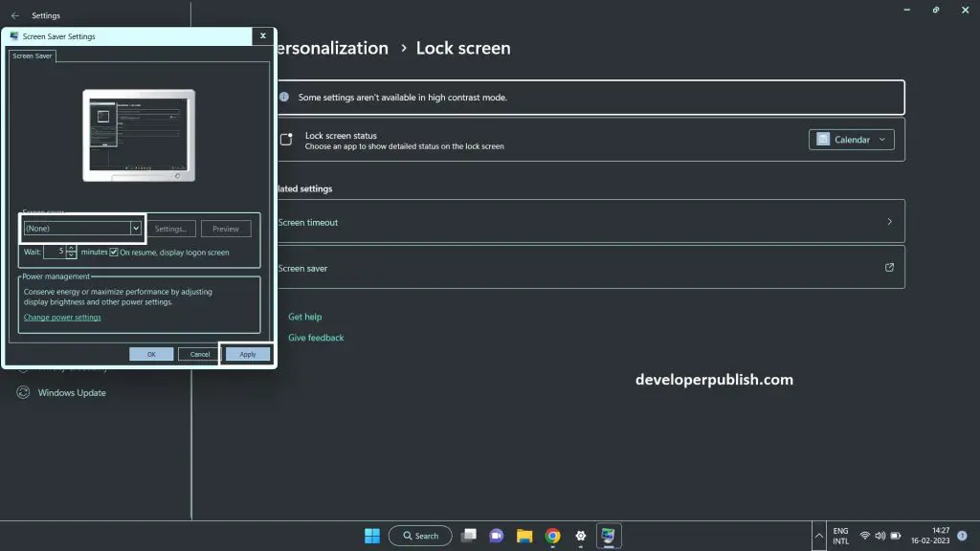Image resolution: width=980 pixels, height=551 pixels.
Task: Click the Wait minutes input field
Action: (55, 252)
